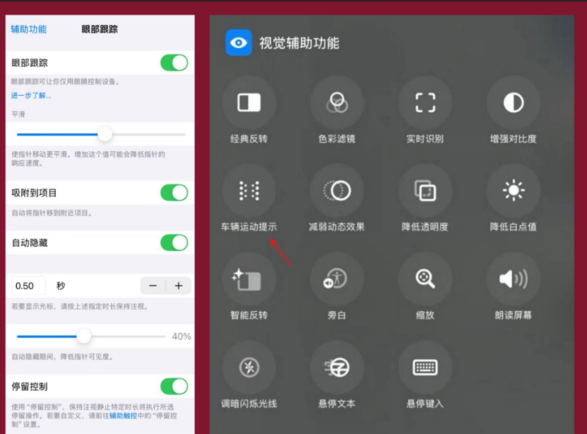Tap the 经典反转 classic invert icon
This screenshot has height=434, width=587.
249,103
